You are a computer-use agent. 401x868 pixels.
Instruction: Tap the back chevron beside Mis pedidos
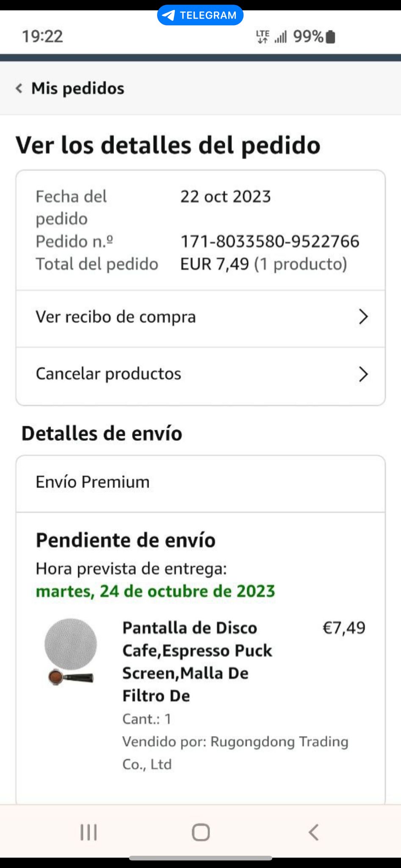(x=19, y=89)
